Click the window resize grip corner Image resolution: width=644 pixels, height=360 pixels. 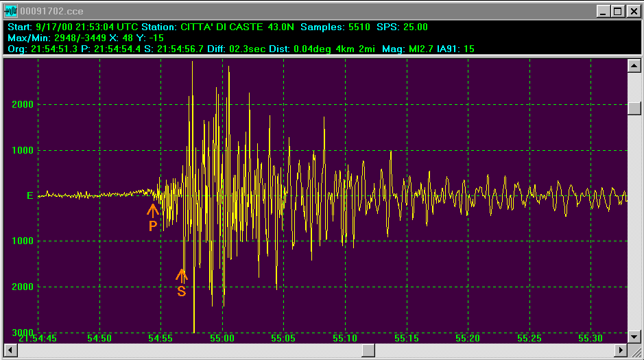635,351
